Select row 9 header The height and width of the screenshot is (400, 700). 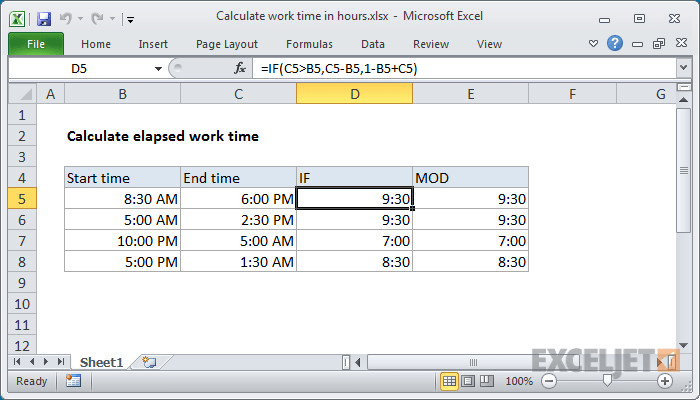pyautogui.click(x=22, y=283)
